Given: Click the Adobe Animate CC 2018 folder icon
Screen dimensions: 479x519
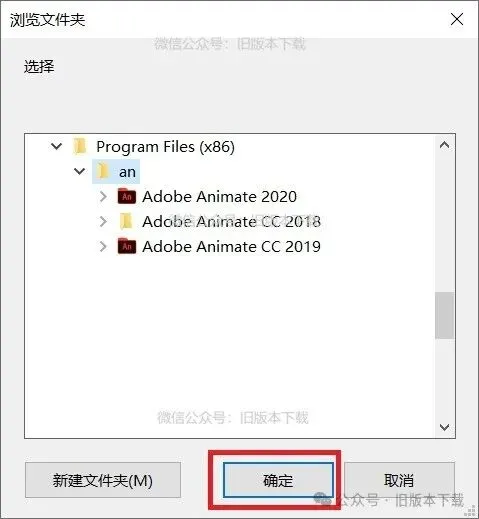Looking at the screenshot, I should 126,221.
